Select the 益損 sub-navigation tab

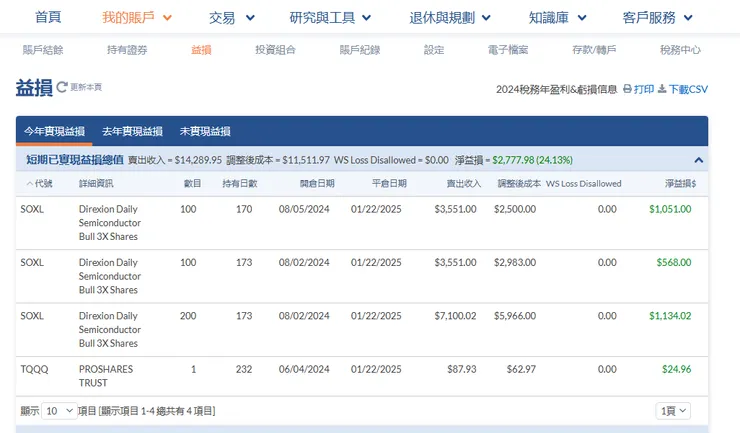click(201, 50)
